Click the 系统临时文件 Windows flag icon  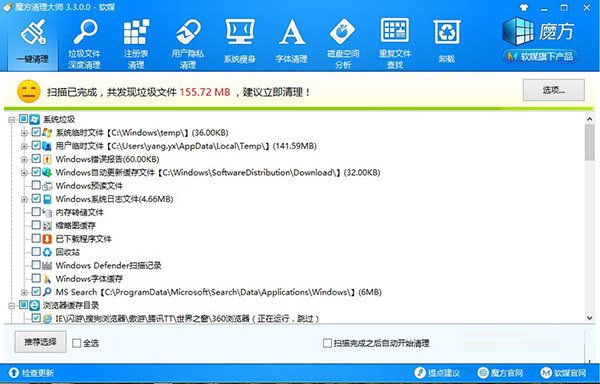pos(47,133)
